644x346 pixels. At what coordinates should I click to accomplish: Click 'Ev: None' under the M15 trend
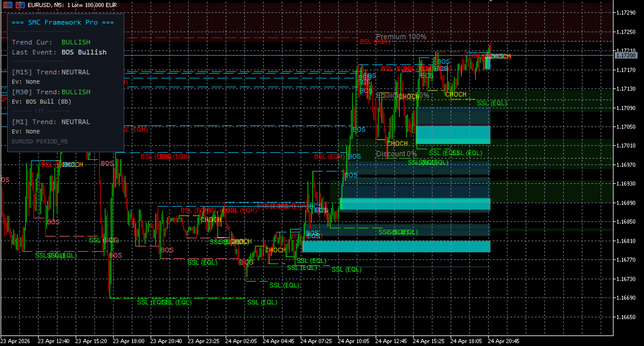(26, 82)
